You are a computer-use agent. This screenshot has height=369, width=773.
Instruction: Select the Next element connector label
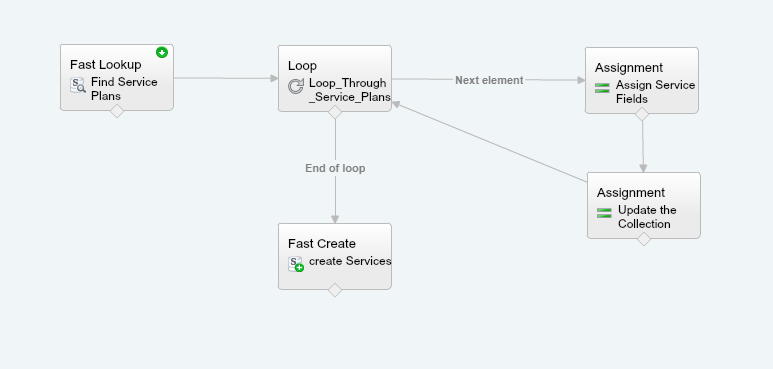tap(489, 80)
